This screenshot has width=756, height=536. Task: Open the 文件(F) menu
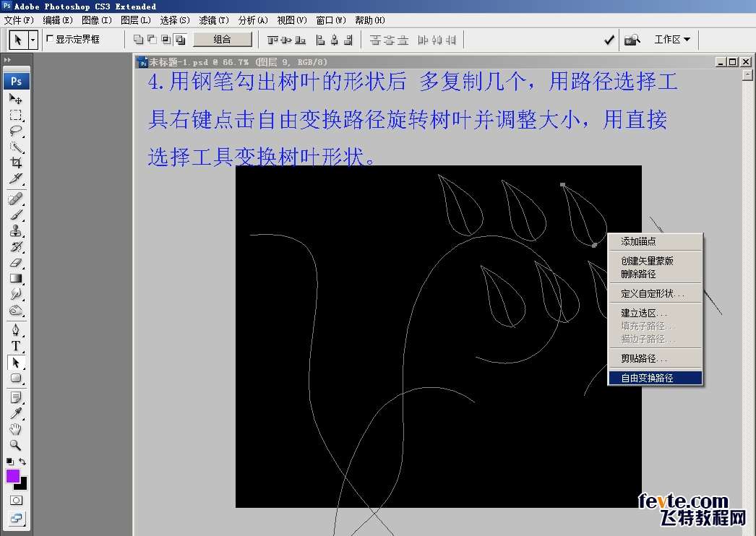click(19, 20)
